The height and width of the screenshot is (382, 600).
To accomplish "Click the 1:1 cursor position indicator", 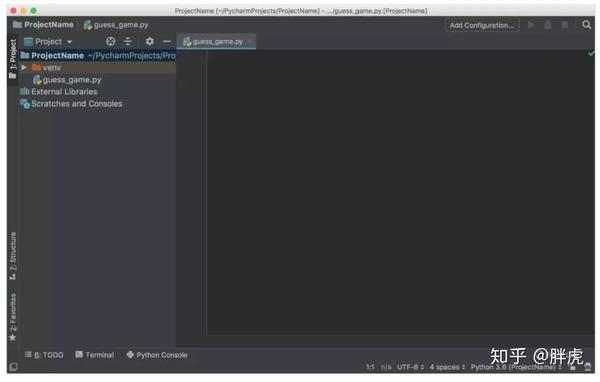I will 370,367.
